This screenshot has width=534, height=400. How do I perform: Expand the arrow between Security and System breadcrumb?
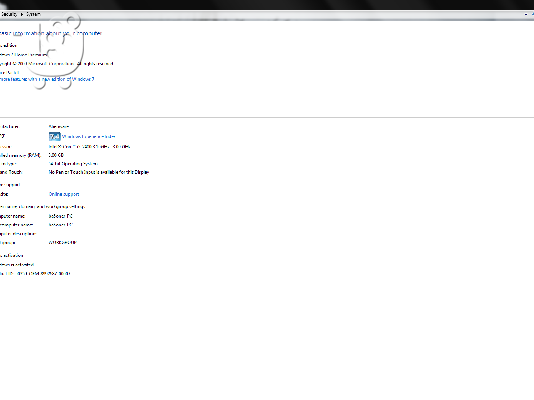tap(22, 14)
